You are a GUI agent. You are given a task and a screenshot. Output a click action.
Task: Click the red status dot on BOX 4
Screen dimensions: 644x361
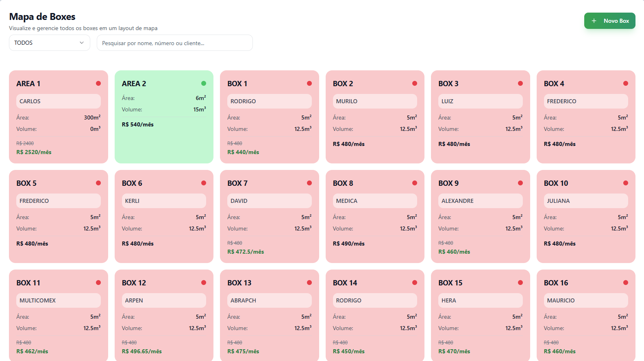click(x=626, y=83)
